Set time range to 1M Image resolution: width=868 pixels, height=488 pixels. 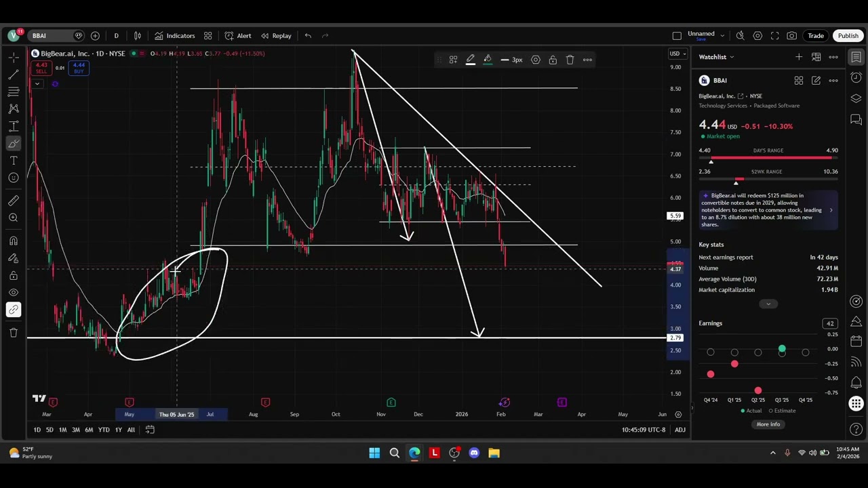[62, 430]
